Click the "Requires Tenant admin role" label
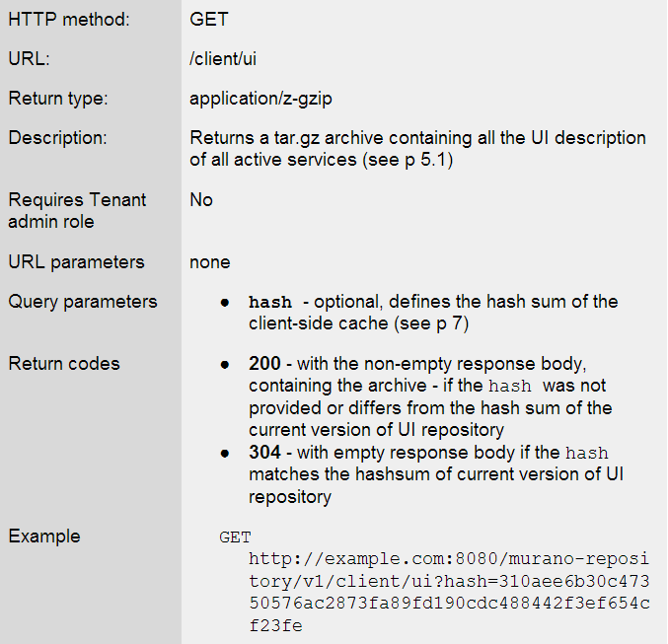668x644 pixels. click(x=77, y=210)
